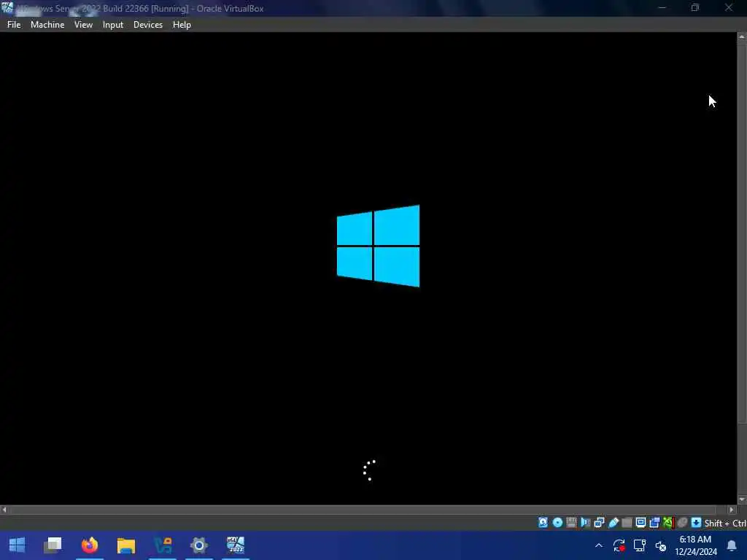Viewport: 747px width, 560px height.
Task: Open the Input menu
Action: point(113,25)
